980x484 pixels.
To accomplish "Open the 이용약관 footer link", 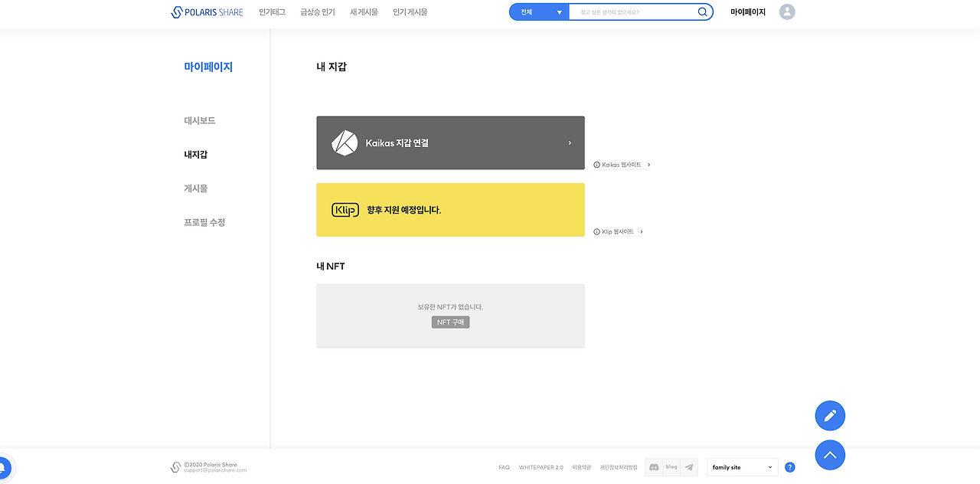I will pos(581,467).
